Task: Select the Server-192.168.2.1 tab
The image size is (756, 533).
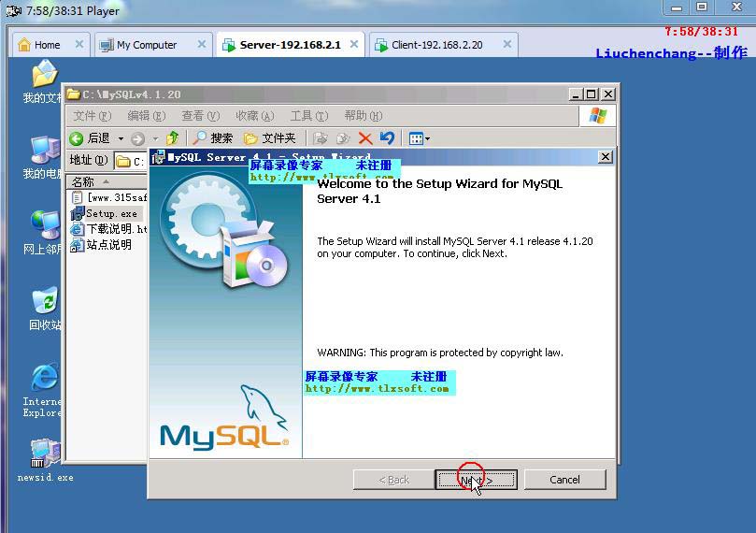Action: point(291,45)
